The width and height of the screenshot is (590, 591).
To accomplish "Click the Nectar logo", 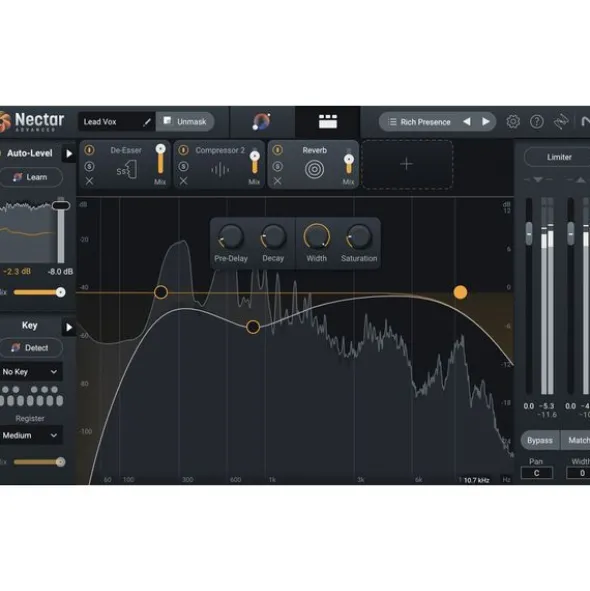I will [x=32, y=121].
